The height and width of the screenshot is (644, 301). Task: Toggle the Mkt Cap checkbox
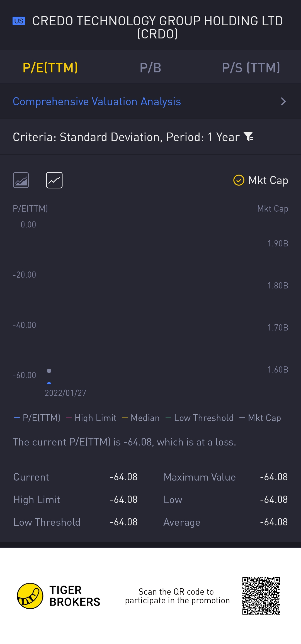click(x=239, y=180)
